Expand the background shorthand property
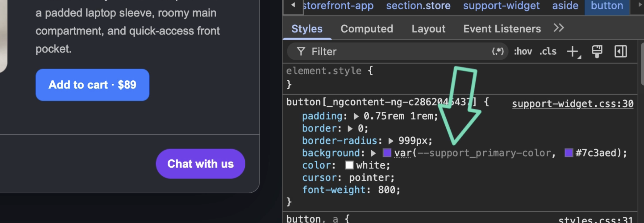Viewport: 644px width, 223px height. (x=373, y=153)
